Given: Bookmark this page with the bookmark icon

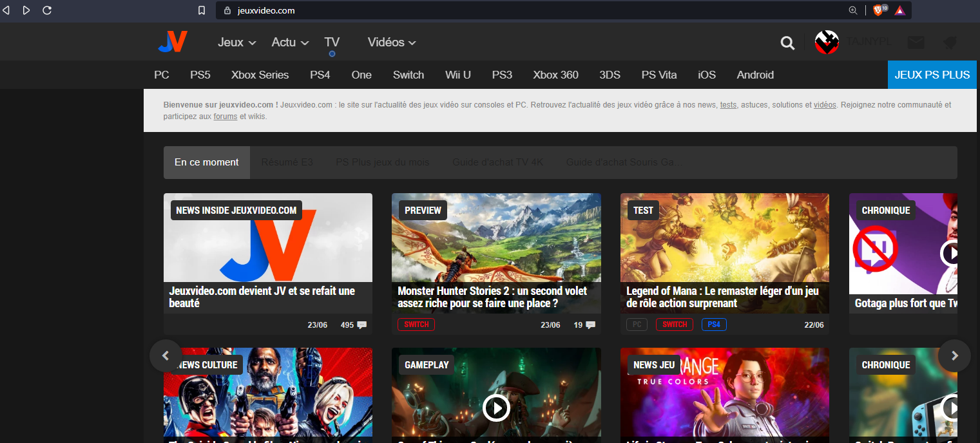Looking at the screenshot, I should click(x=202, y=10).
